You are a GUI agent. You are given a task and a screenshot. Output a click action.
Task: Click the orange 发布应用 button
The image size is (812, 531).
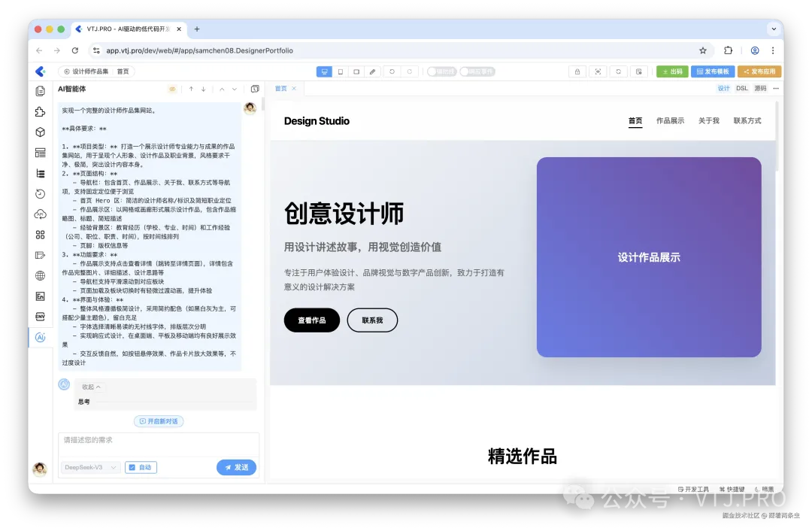(759, 71)
